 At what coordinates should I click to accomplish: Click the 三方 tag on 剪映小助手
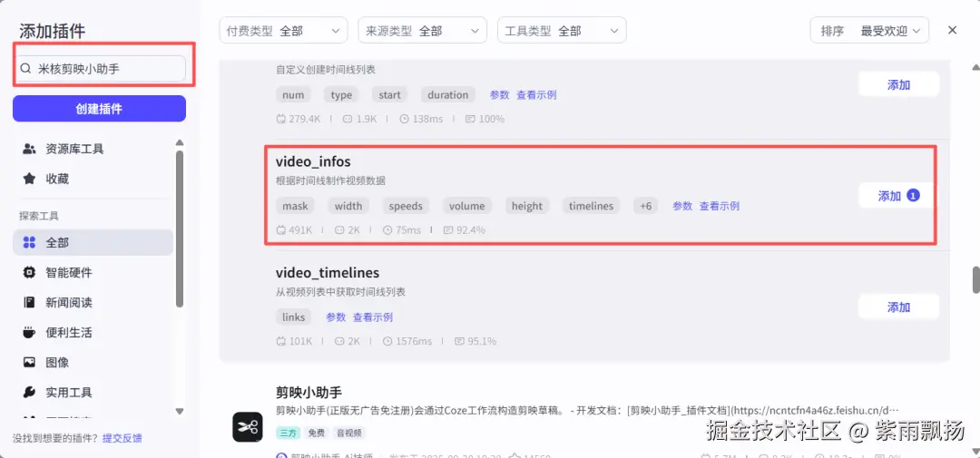click(x=289, y=433)
